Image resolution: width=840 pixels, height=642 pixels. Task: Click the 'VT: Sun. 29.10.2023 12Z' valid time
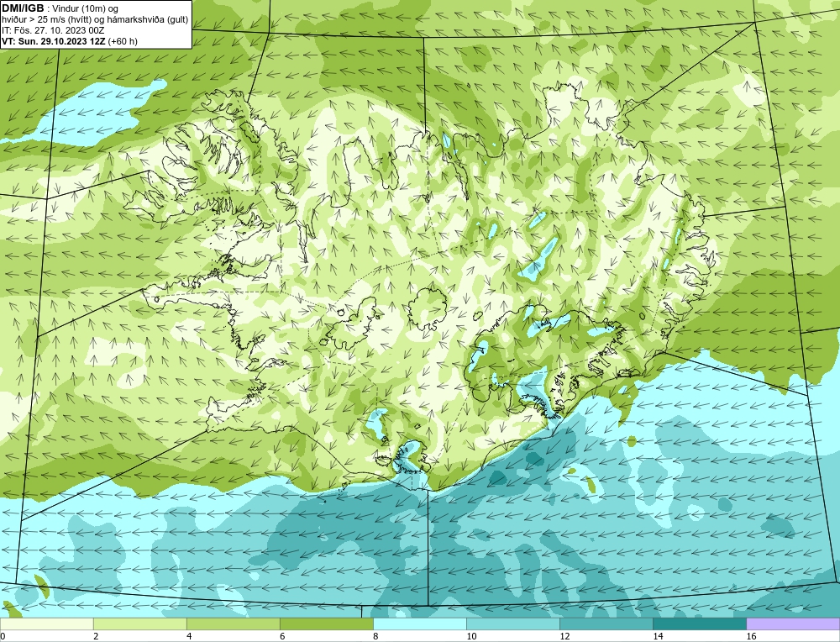pos(54,41)
